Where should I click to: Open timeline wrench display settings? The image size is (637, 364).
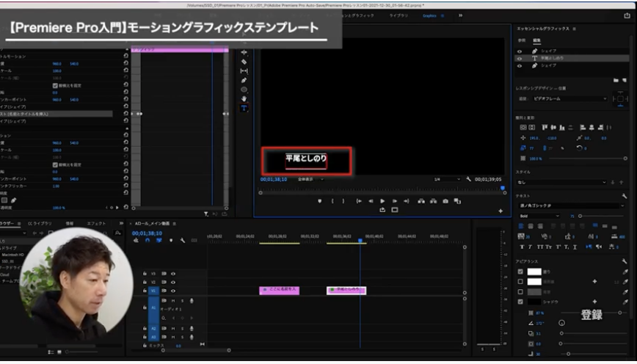tap(183, 241)
